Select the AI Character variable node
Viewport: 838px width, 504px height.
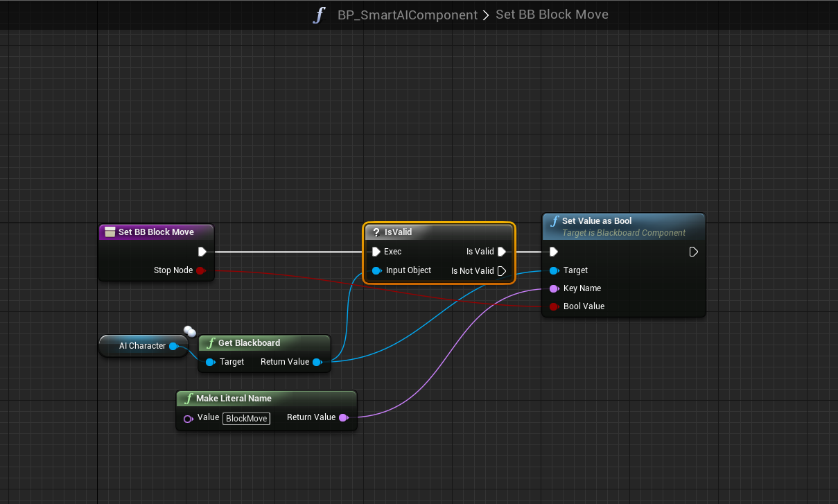(x=142, y=346)
